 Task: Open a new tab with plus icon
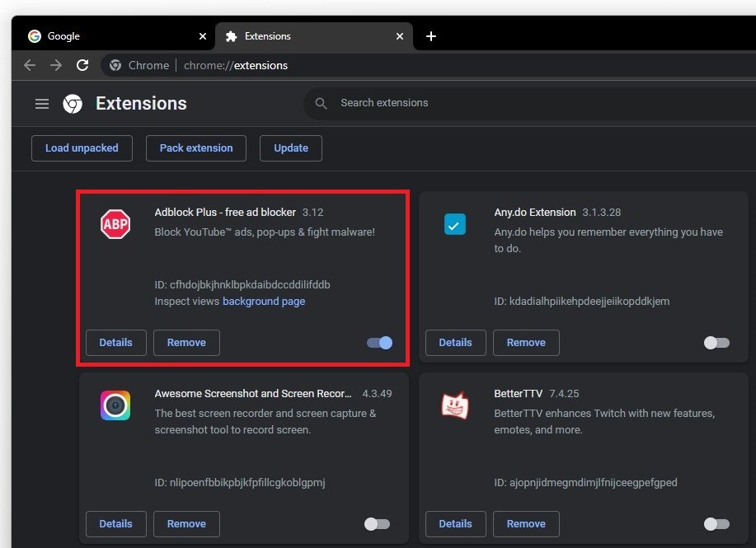431,36
